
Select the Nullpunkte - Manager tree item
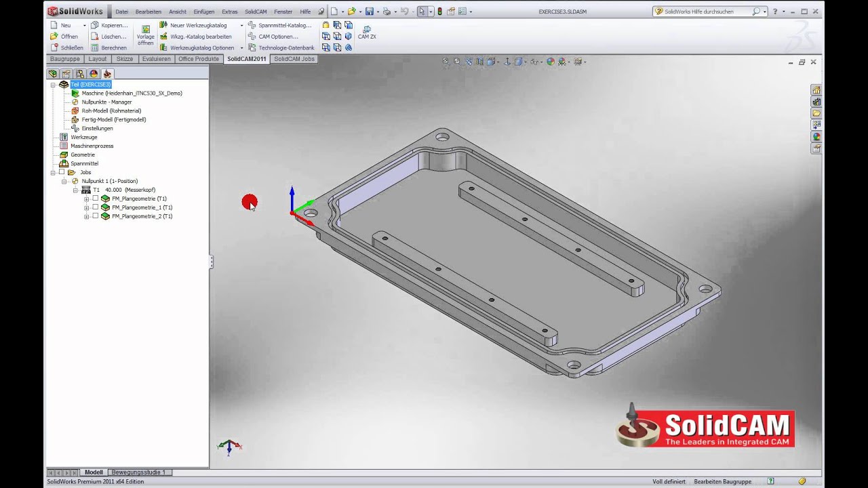pyautogui.click(x=106, y=102)
